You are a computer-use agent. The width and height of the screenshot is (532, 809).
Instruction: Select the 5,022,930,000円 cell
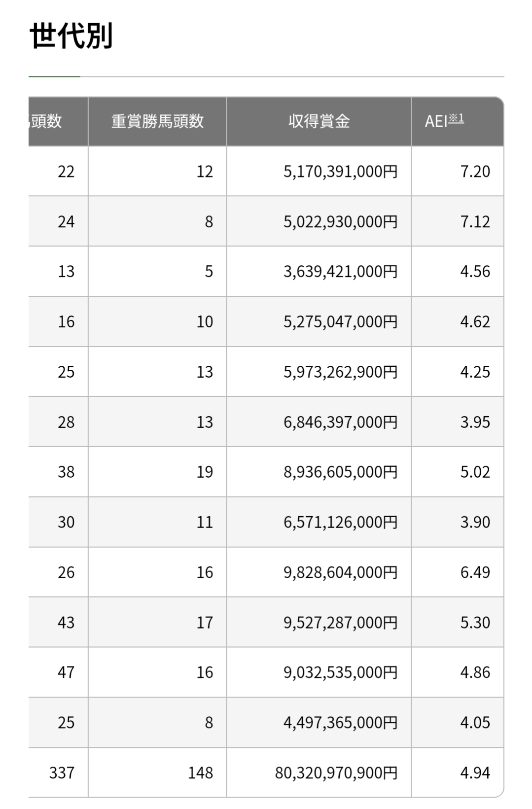coord(319,221)
